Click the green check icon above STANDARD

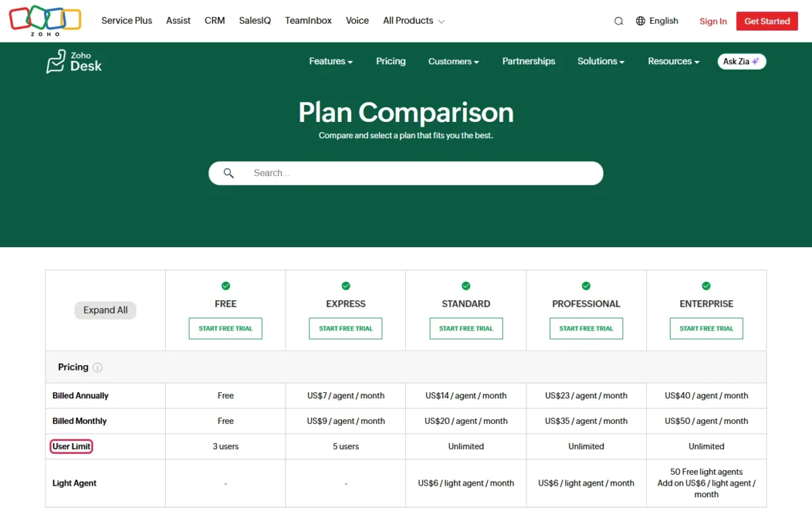466,286
